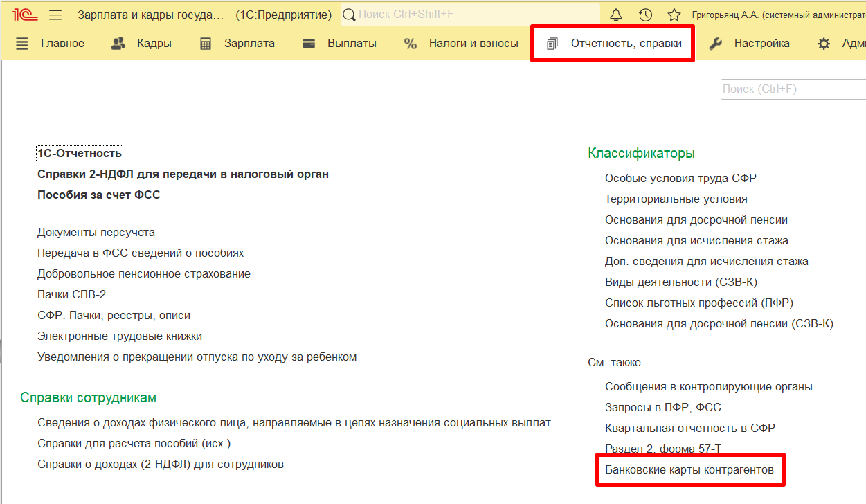Click the Главное section menu icon
866x504 pixels.
click(x=23, y=44)
